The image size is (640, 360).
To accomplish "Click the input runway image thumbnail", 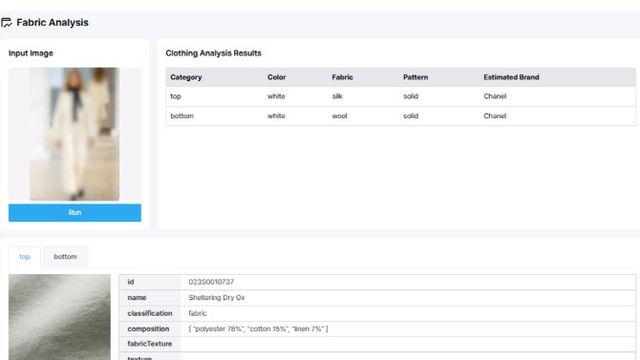I will [75, 134].
